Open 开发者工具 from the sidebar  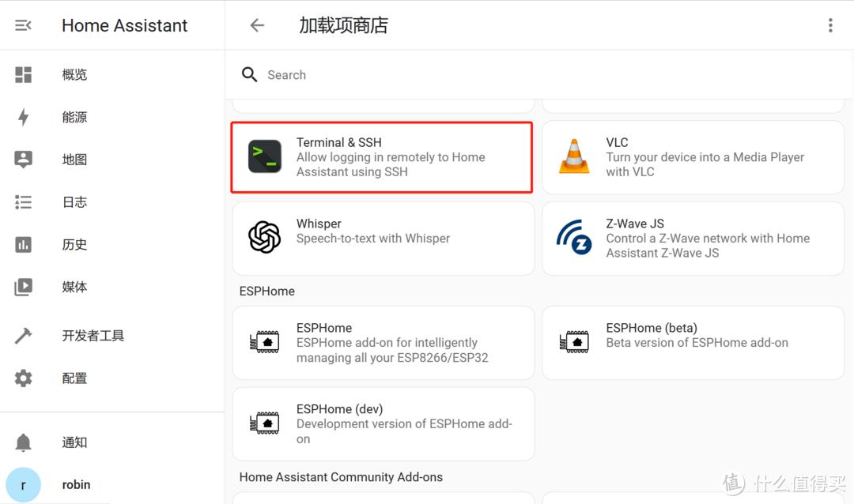(93, 335)
